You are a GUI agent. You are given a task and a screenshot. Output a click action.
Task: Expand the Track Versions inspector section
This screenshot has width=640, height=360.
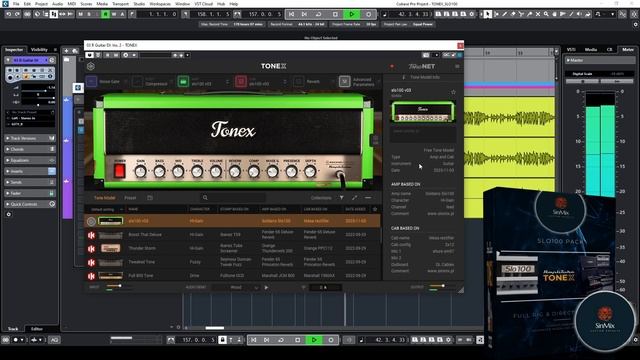point(30,138)
